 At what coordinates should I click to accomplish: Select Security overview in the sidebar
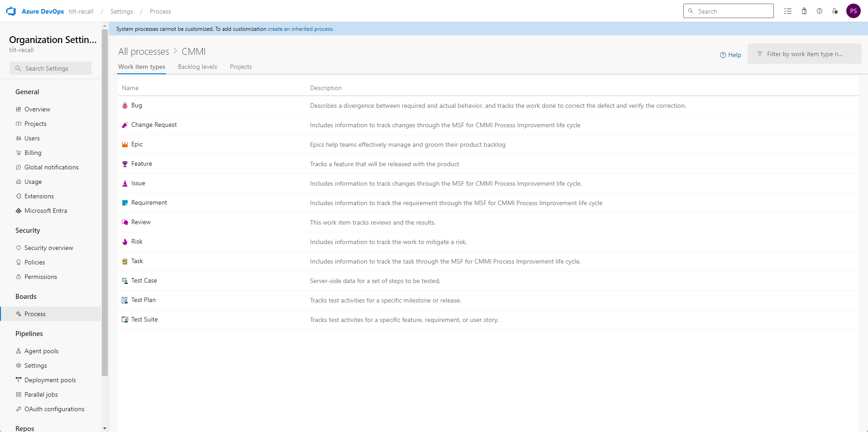click(48, 248)
